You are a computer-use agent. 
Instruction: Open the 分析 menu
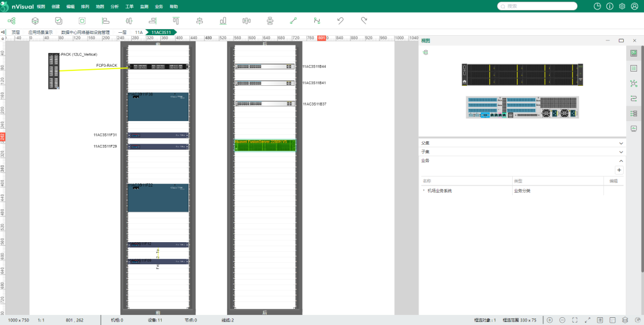click(x=114, y=7)
